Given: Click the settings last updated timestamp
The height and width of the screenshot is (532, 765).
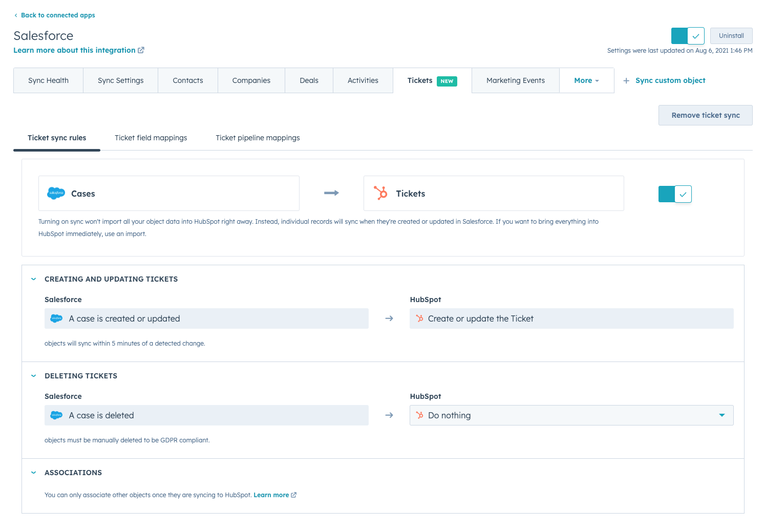Looking at the screenshot, I should click(679, 51).
